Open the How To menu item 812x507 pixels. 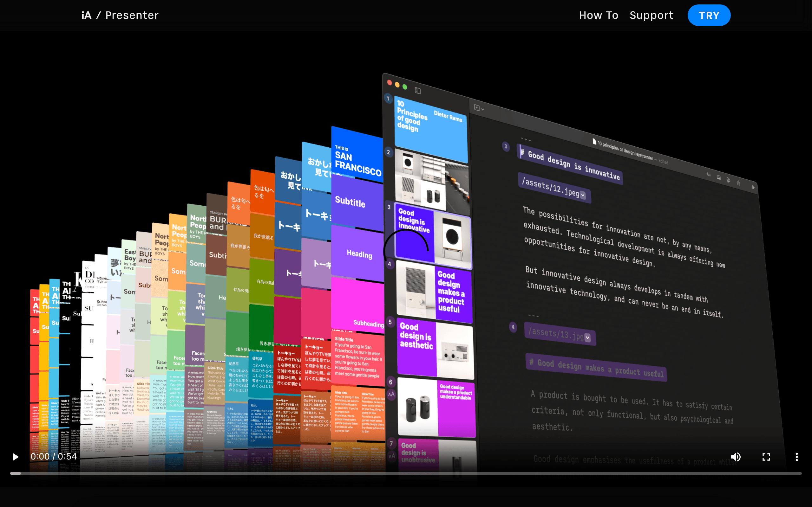[x=598, y=16]
